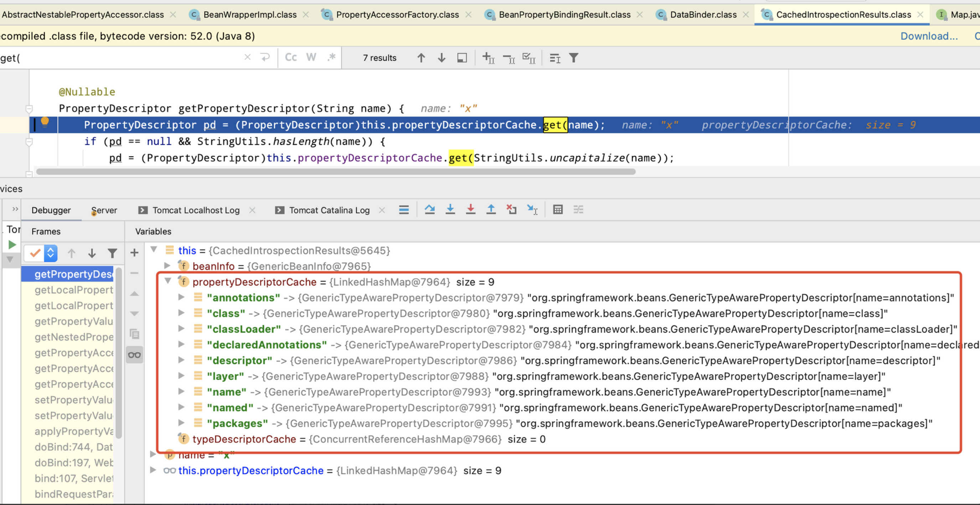
Task: Expand "annotations" map entry
Action: pos(182,297)
